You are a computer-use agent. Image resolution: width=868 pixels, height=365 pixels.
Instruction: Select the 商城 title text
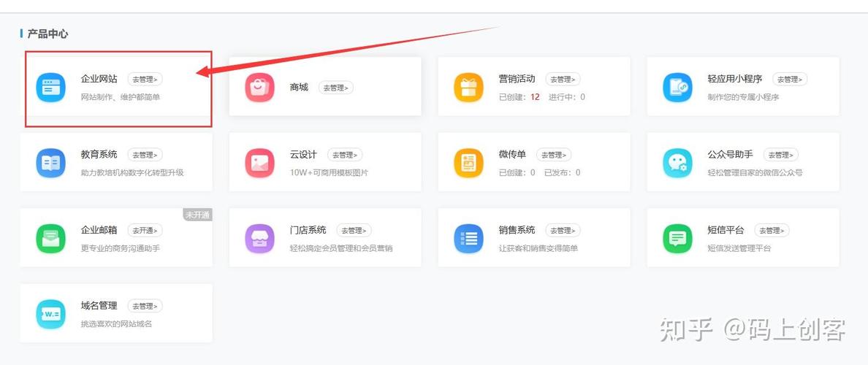pos(299,88)
